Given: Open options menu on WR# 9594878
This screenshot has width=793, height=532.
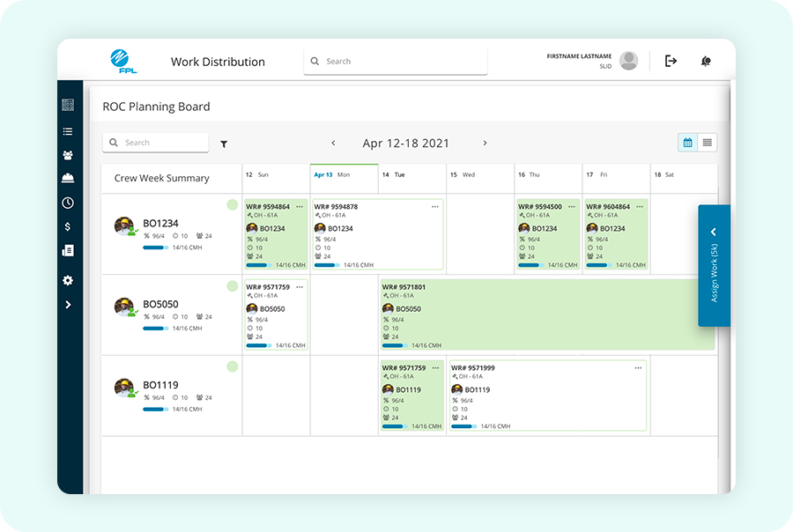Looking at the screenshot, I should 435,206.
